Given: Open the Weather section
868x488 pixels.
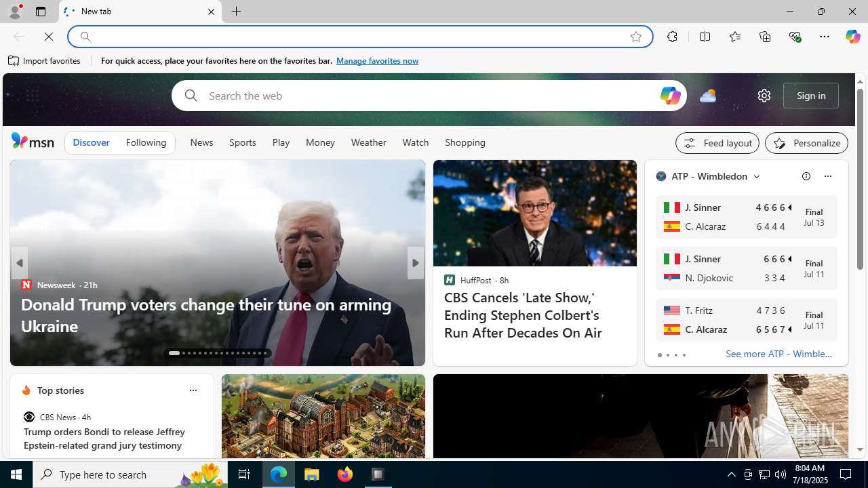Looking at the screenshot, I should (369, 143).
